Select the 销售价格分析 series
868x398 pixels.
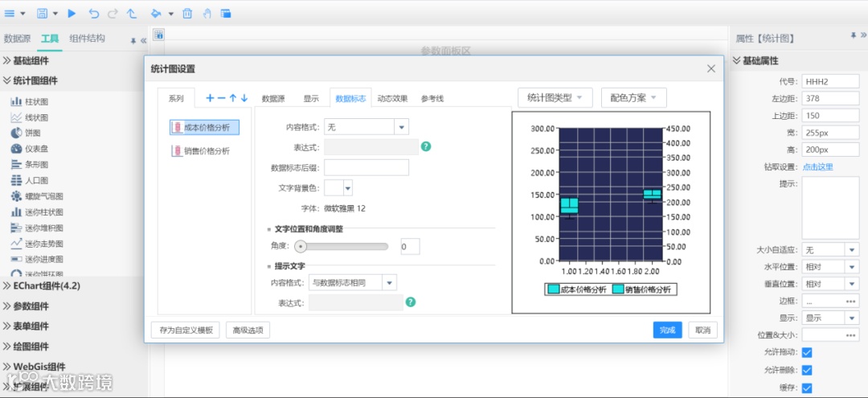click(201, 150)
